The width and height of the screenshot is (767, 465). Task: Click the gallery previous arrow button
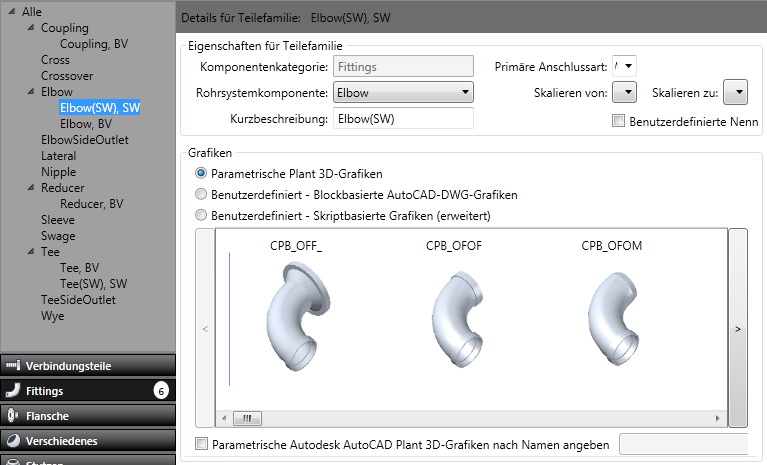(x=205, y=328)
